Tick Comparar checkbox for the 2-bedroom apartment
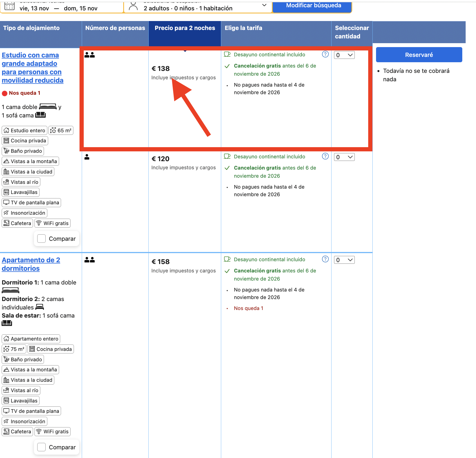476x458 pixels. coord(41,447)
